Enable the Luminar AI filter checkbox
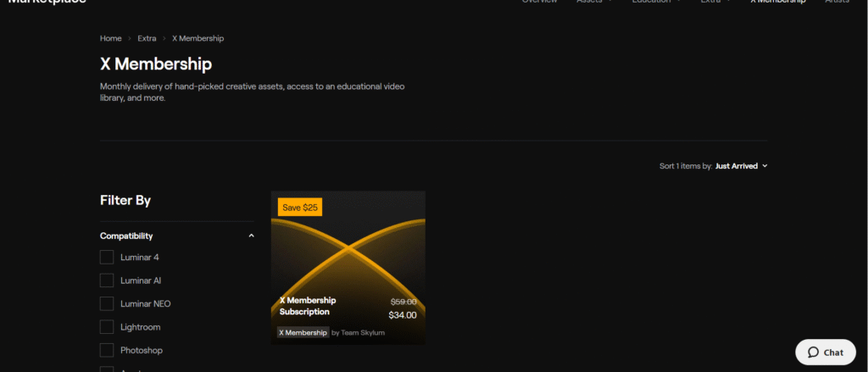The image size is (868, 372). coord(107,280)
